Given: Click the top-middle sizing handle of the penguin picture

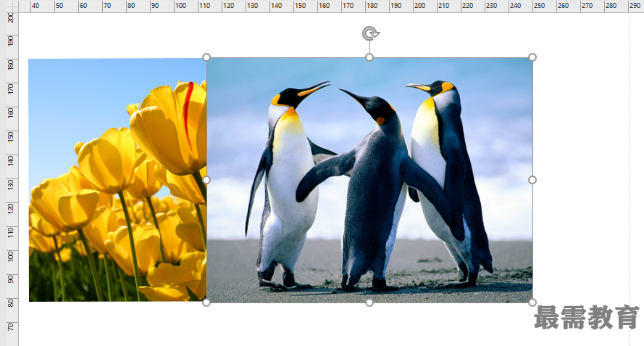Looking at the screenshot, I should (369, 57).
